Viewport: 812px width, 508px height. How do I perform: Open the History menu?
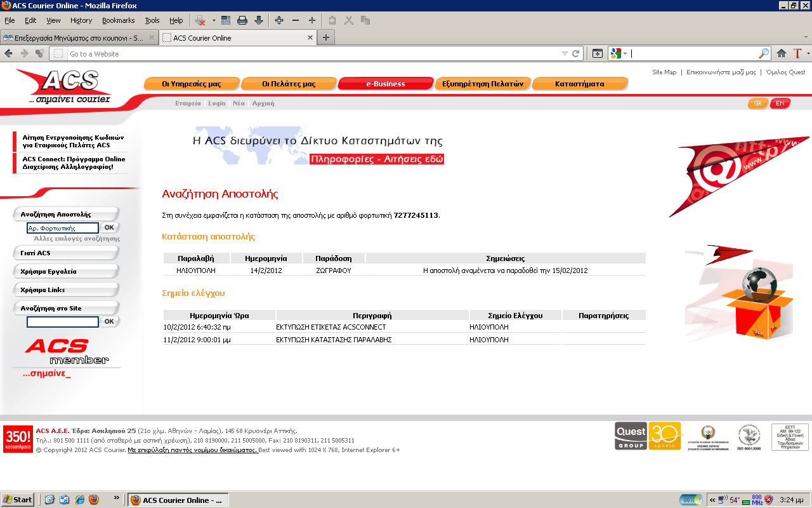(x=81, y=20)
